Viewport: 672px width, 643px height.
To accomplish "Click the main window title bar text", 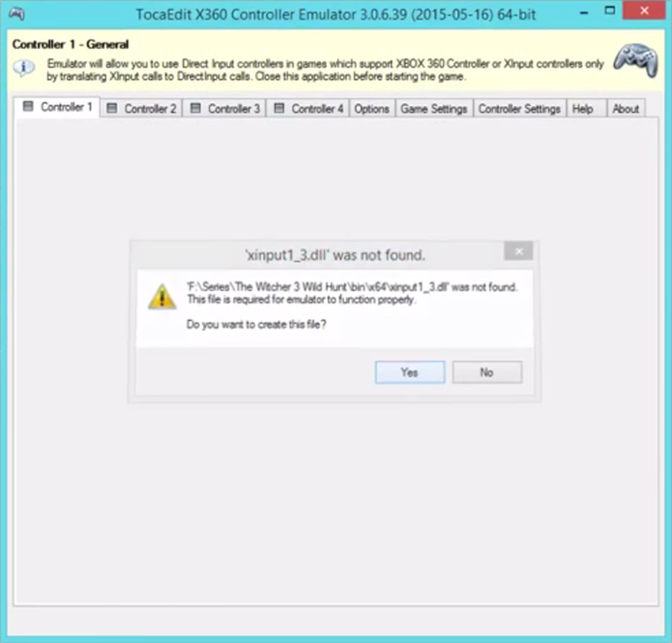I will (336, 14).
